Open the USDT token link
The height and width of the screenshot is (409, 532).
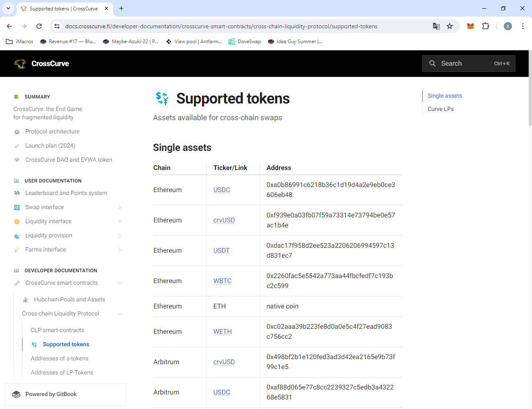pyautogui.click(x=222, y=251)
